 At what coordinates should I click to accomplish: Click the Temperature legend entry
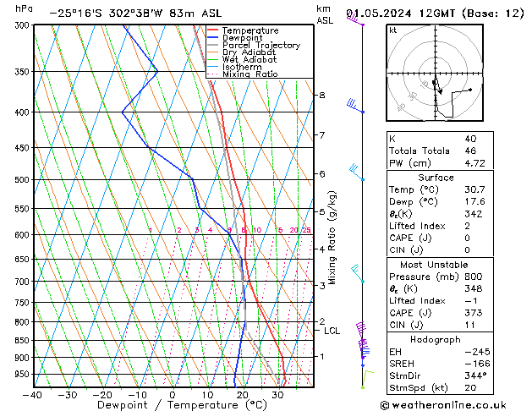pyautogui.click(x=243, y=30)
